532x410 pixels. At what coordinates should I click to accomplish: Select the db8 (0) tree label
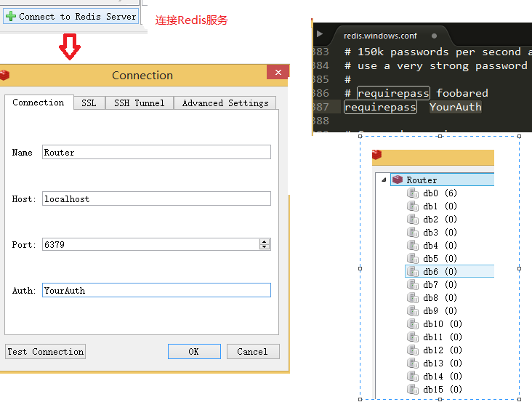pos(440,298)
